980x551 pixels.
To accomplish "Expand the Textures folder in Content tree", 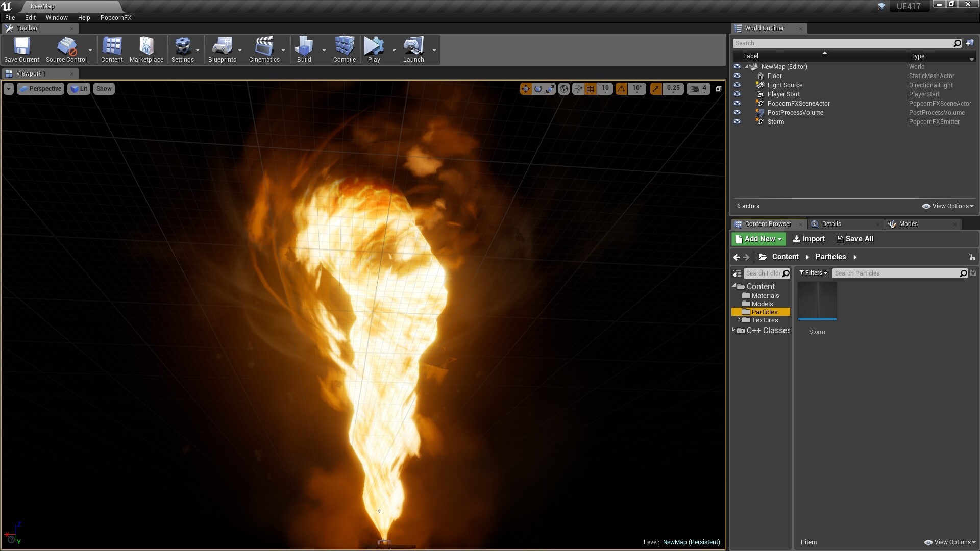I will pyautogui.click(x=739, y=320).
